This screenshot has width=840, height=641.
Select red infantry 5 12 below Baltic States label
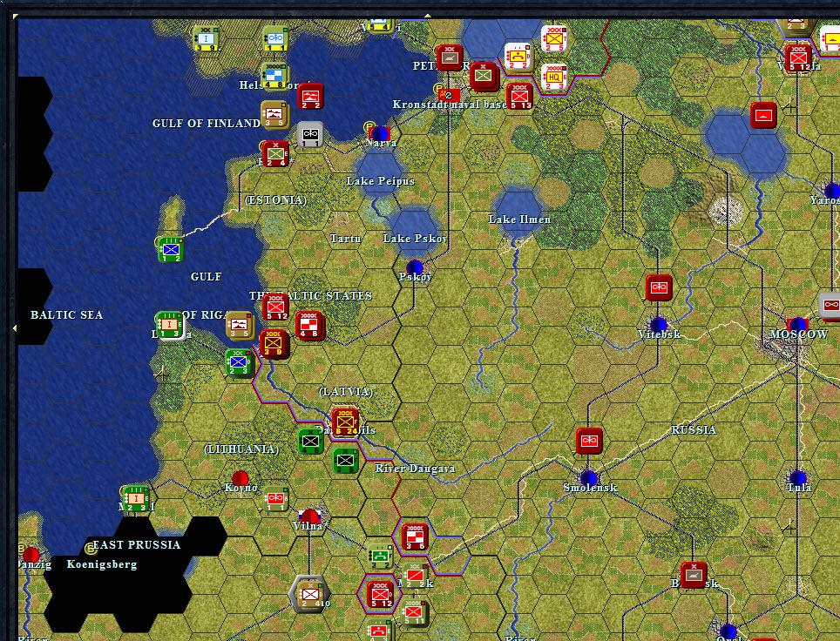click(275, 307)
